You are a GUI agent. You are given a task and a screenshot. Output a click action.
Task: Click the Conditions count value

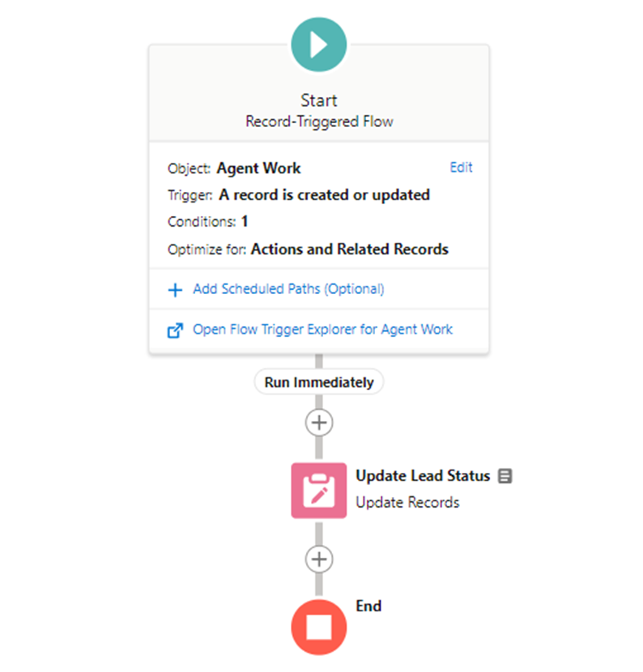(245, 221)
